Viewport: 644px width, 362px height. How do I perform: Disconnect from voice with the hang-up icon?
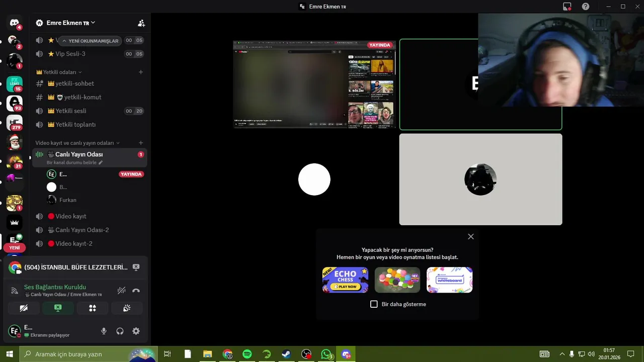(136, 290)
